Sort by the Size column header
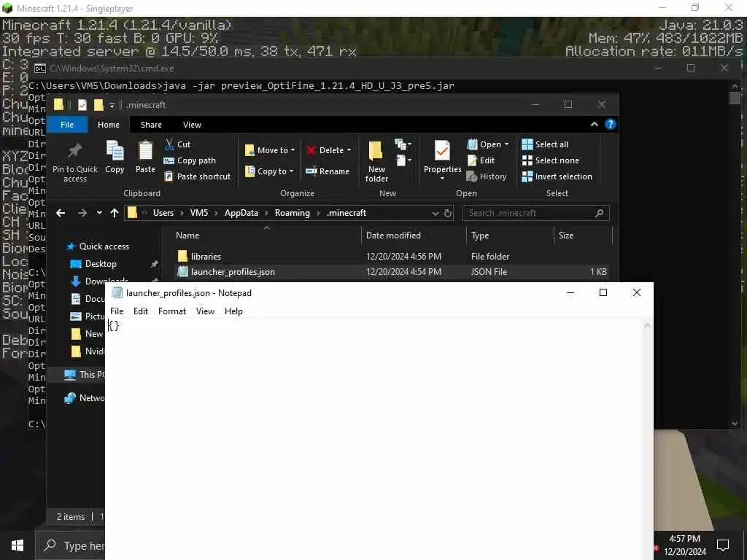Screen dimensions: 747x560 pyautogui.click(x=583, y=236)
